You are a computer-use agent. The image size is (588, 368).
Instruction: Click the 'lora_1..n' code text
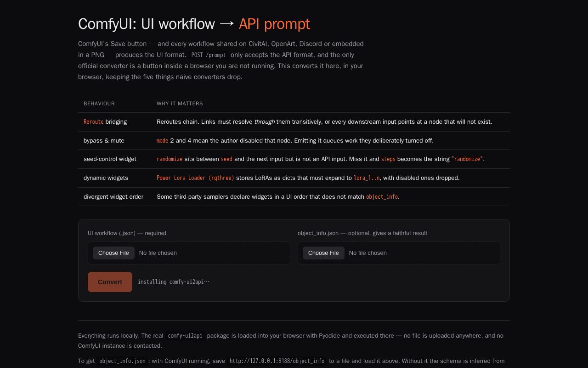click(x=367, y=178)
